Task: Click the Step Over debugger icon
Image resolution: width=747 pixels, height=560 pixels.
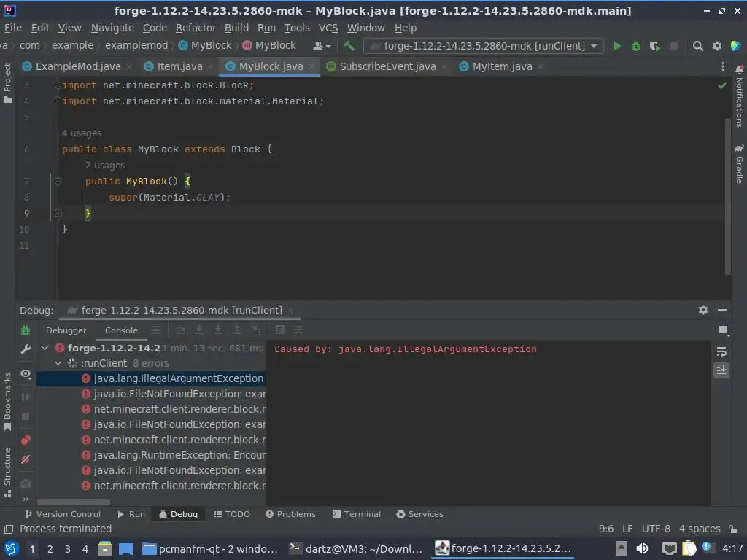Action: [x=179, y=330]
